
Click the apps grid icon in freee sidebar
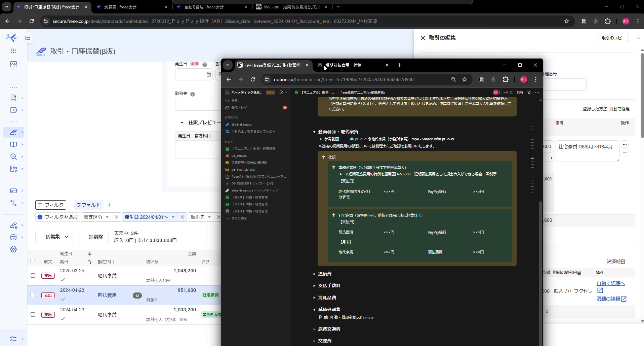[x=13, y=51]
